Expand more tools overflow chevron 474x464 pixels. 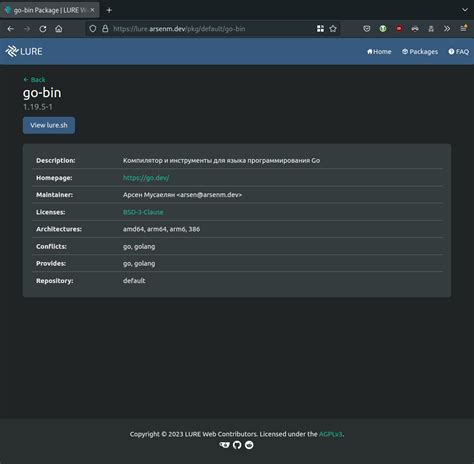click(x=447, y=29)
